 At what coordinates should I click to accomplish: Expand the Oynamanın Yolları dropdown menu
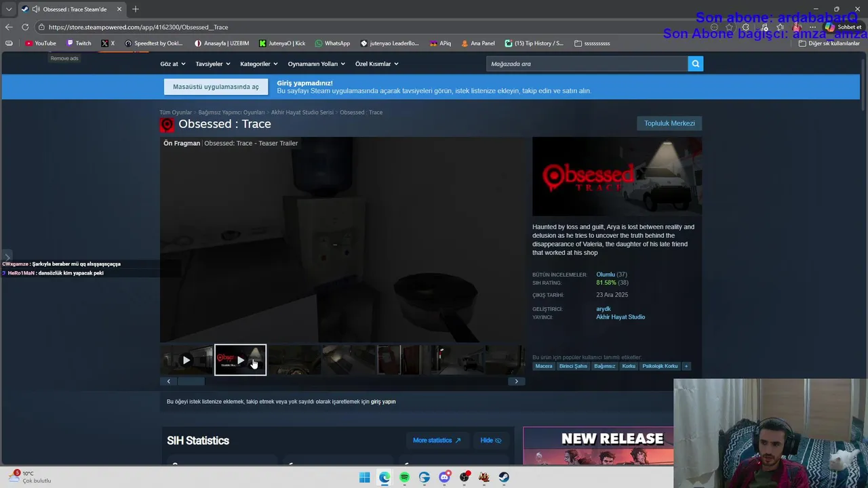pyautogui.click(x=316, y=64)
